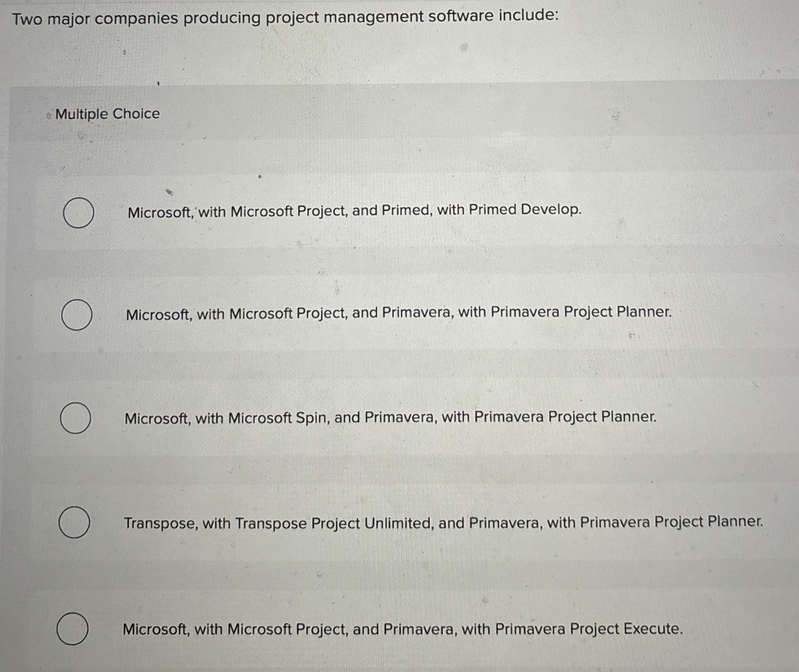Image resolution: width=799 pixels, height=672 pixels.
Task: Click the 'Multiple Choice' label
Action: (x=108, y=114)
